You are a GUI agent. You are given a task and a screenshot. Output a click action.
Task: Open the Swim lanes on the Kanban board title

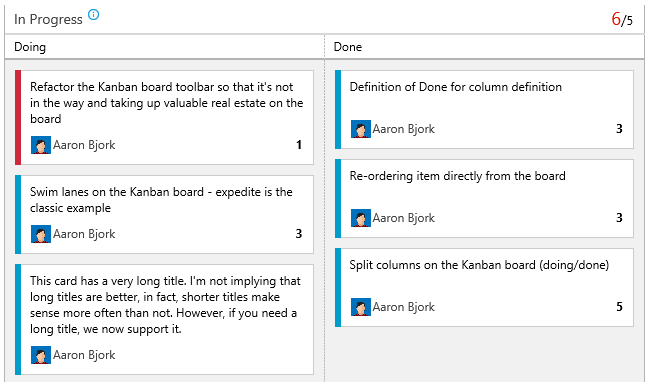[161, 200]
